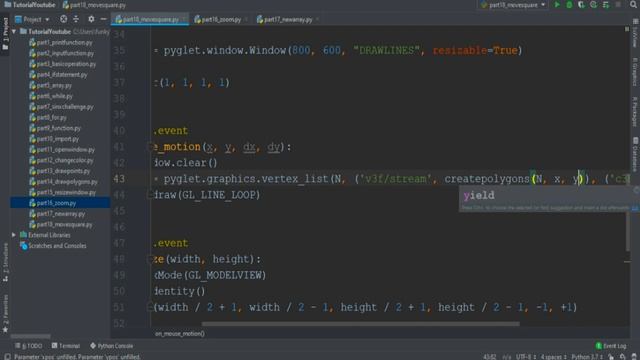The width and height of the screenshot is (640, 360).
Task: Click tool windows quick-access icon bottom-left
Action: click(7, 356)
